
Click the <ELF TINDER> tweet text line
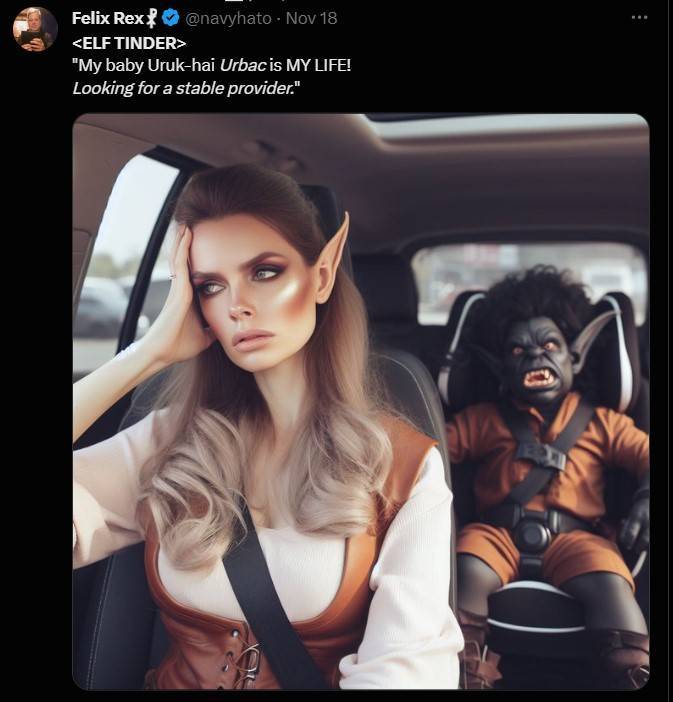pyautogui.click(x=129, y=43)
